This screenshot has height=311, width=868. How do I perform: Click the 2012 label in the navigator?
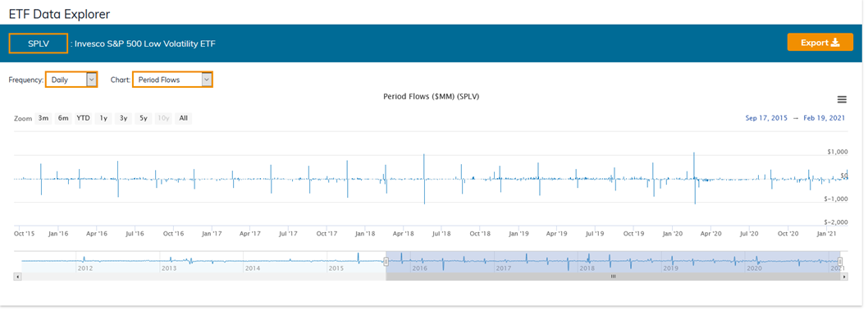click(85, 268)
